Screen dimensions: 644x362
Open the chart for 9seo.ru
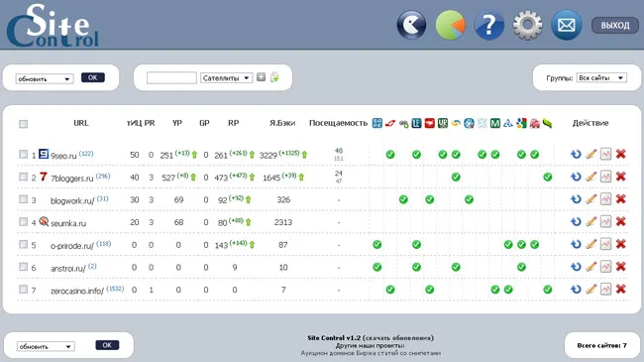605,155
